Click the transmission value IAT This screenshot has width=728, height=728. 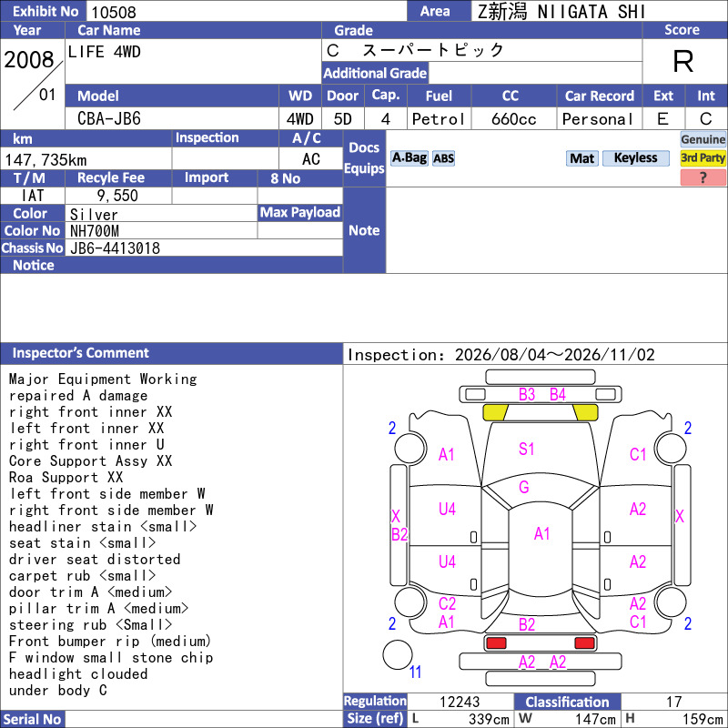(33, 196)
